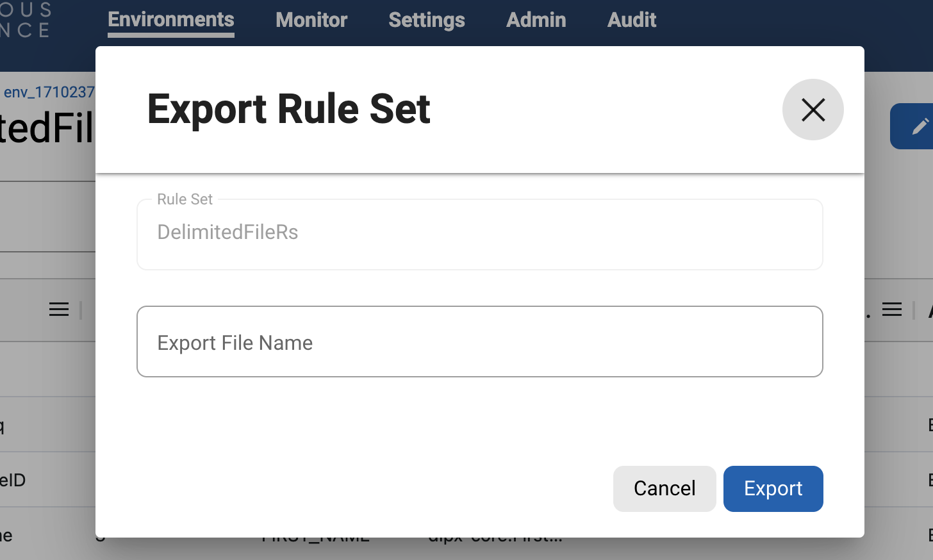Follow the env_1710237 environment link
The image size is (933, 560).
tap(48, 92)
